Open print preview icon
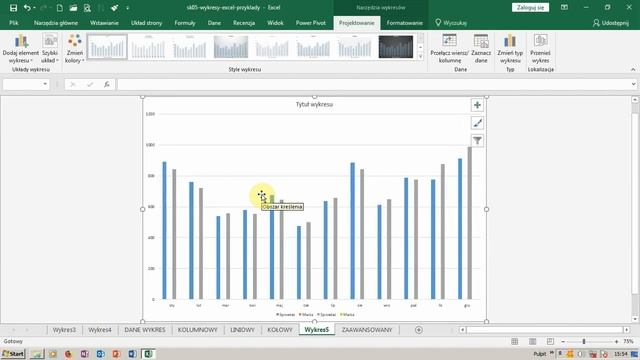640x360 pixels. (87, 8)
